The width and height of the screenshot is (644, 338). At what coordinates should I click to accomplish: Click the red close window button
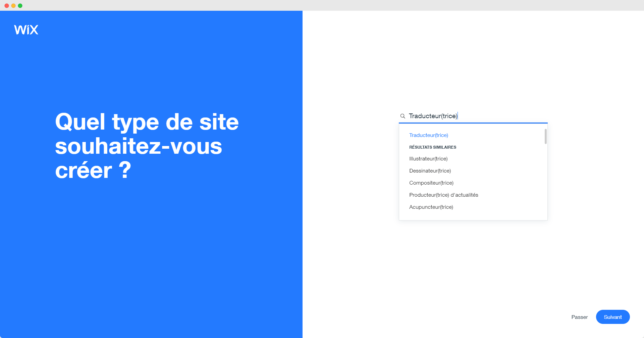click(7, 6)
